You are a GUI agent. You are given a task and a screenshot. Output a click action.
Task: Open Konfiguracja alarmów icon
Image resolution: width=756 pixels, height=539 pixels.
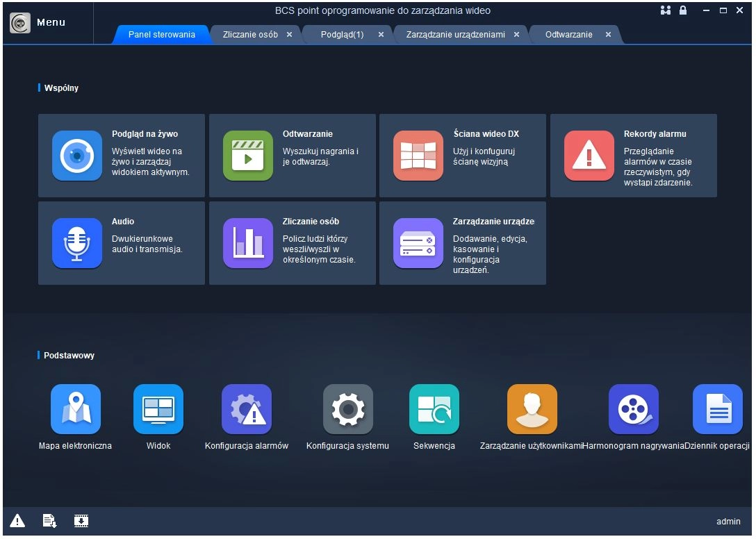click(247, 409)
